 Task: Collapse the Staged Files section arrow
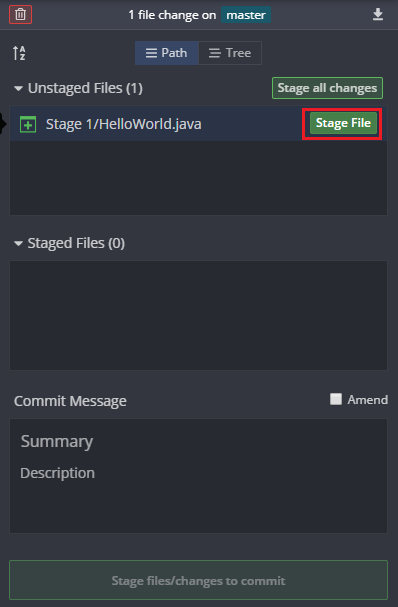[x=18, y=243]
